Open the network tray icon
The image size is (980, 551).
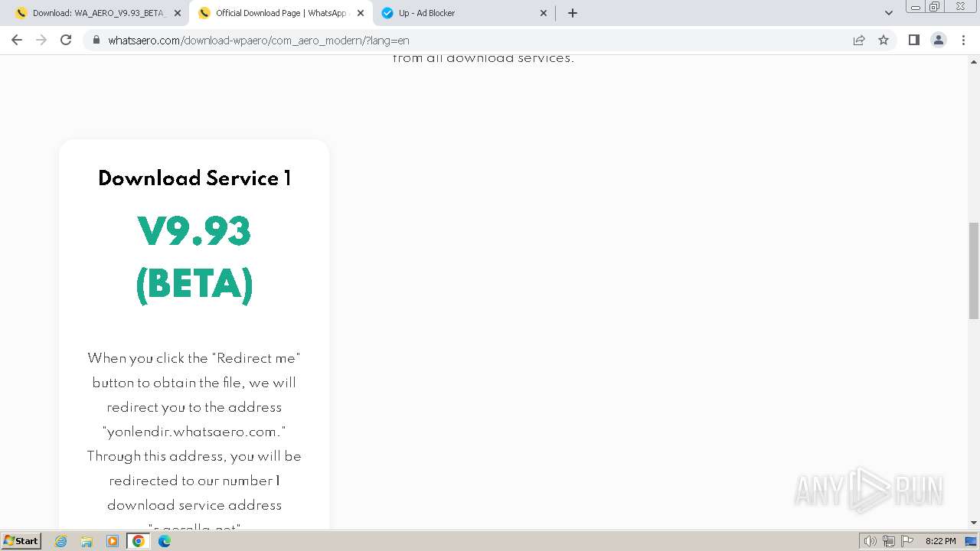[x=889, y=541]
